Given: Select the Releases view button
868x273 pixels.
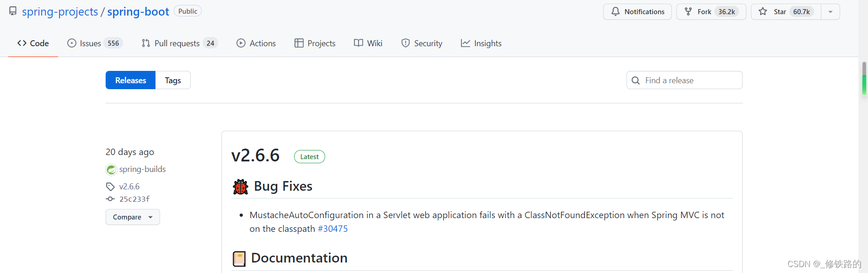Looking at the screenshot, I should click(x=130, y=80).
